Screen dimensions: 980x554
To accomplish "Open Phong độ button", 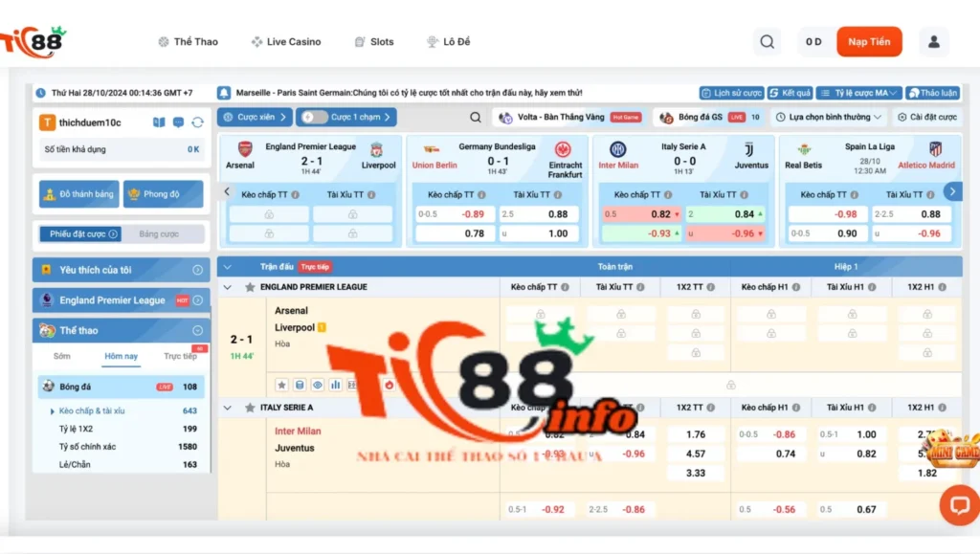I will pos(163,194).
